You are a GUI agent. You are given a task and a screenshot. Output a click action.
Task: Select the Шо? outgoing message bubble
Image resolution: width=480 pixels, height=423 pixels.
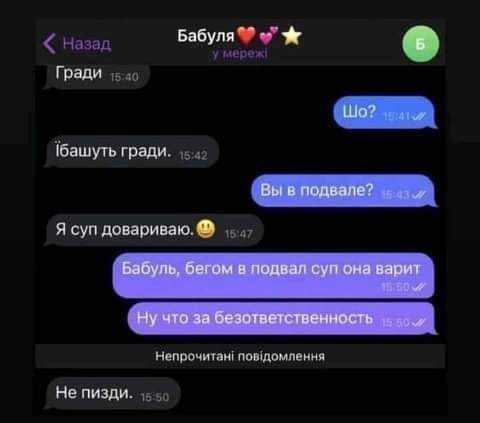[385, 113]
